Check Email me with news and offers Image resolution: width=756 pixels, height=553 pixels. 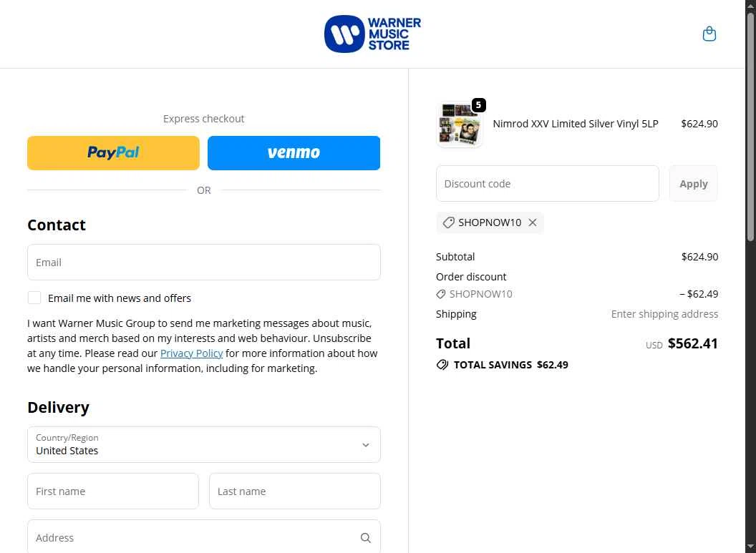click(34, 298)
